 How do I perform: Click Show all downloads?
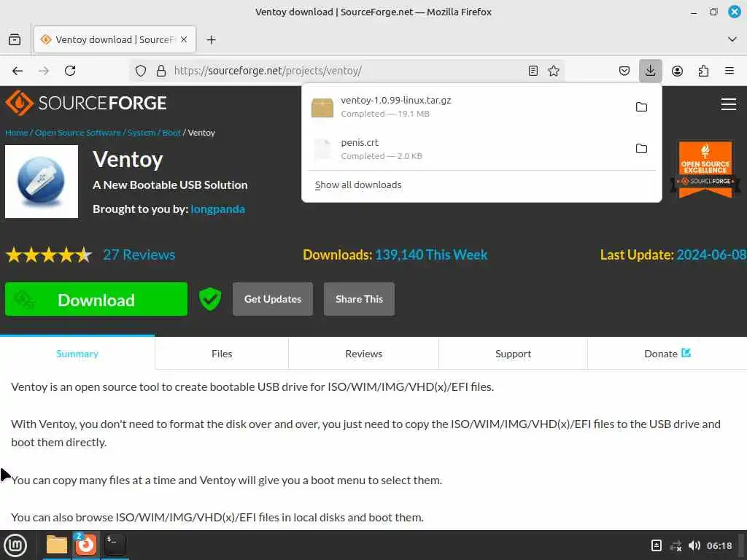(x=358, y=184)
